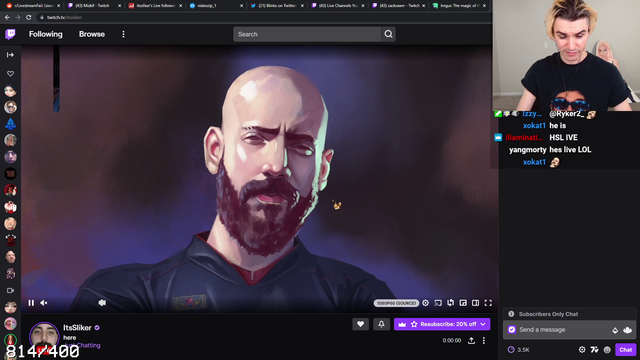Pause the stream video
Image resolution: width=640 pixels, height=360 pixels.
pyautogui.click(x=31, y=303)
